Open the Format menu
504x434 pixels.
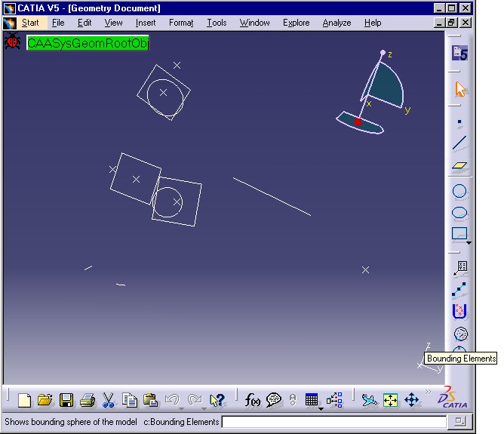point(181,23)
